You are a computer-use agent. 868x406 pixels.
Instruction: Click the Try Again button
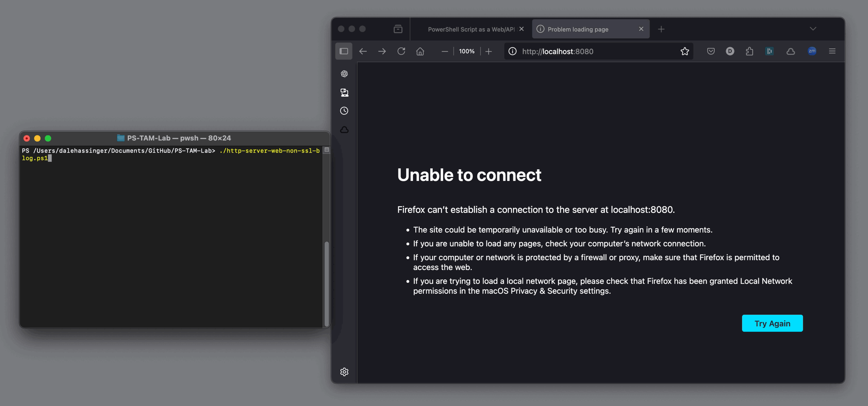coord(772,323)
